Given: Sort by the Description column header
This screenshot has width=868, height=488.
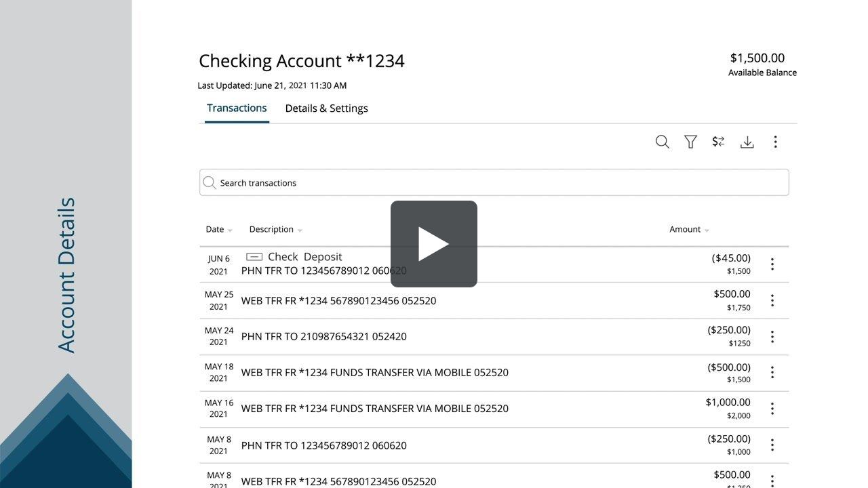Looking at the screenshot, I should pyautogui.click(x=275, y=229).
